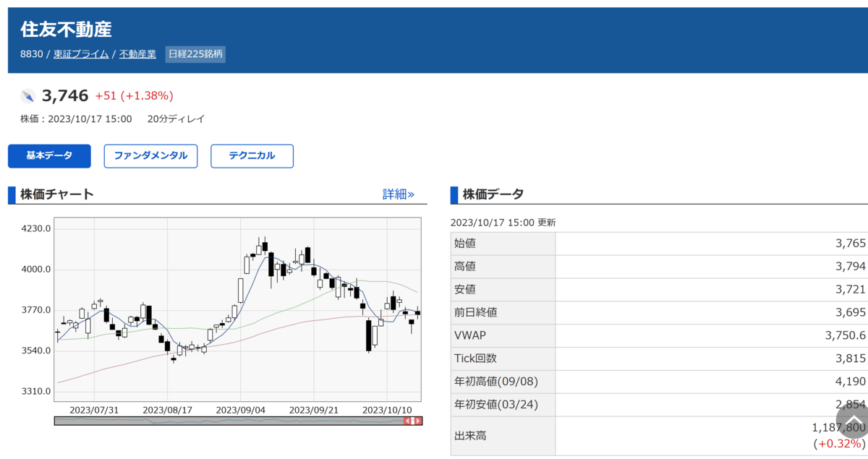Click the stock code 8830

[32, 54]
